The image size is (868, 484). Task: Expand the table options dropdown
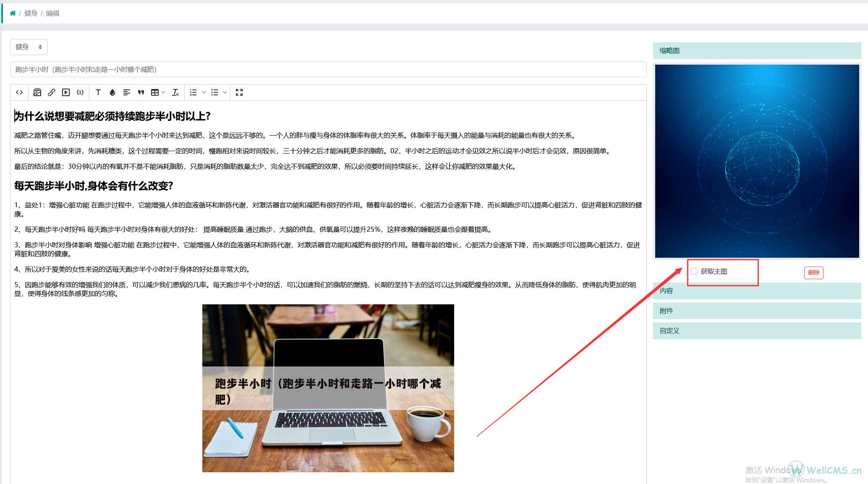[x=163, y=92]
